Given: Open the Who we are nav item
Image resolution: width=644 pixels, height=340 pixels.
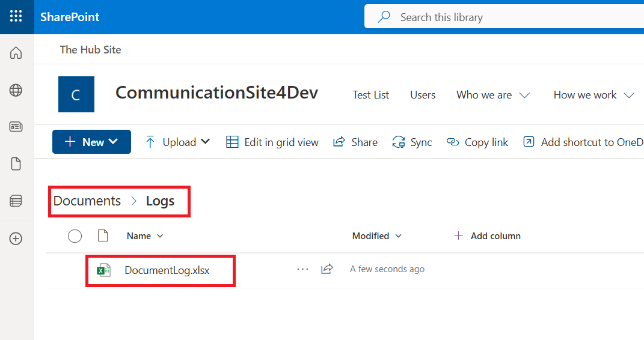Looking at the screenshot, I should pyautogui.click(x=484, y=95).
